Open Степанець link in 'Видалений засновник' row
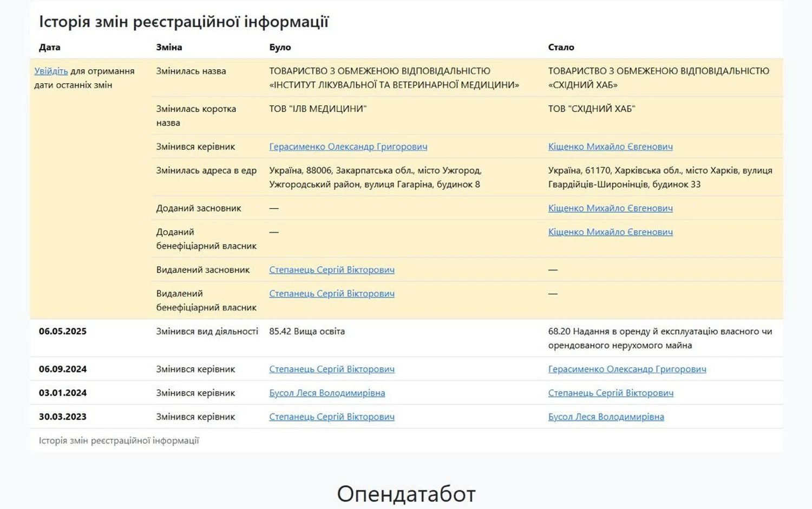This screenshot has height=509, width=812. (331, 270)
